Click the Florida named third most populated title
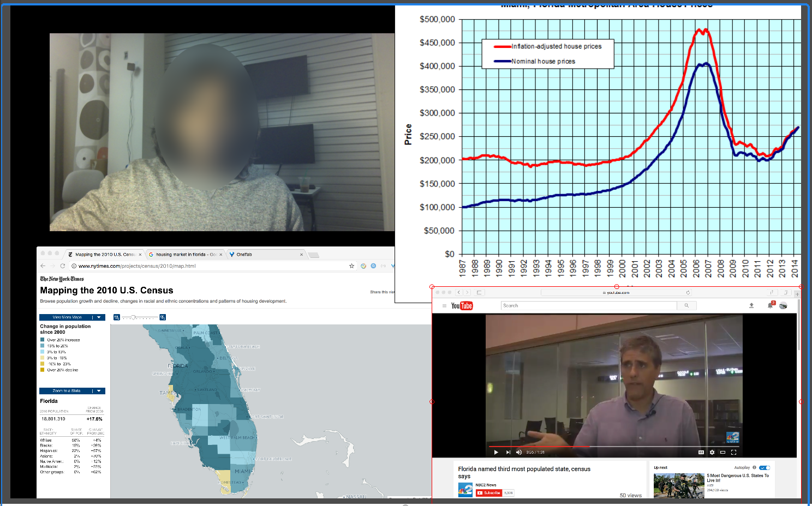This screenshot has height=506, width=812. [x=524, y=472]
